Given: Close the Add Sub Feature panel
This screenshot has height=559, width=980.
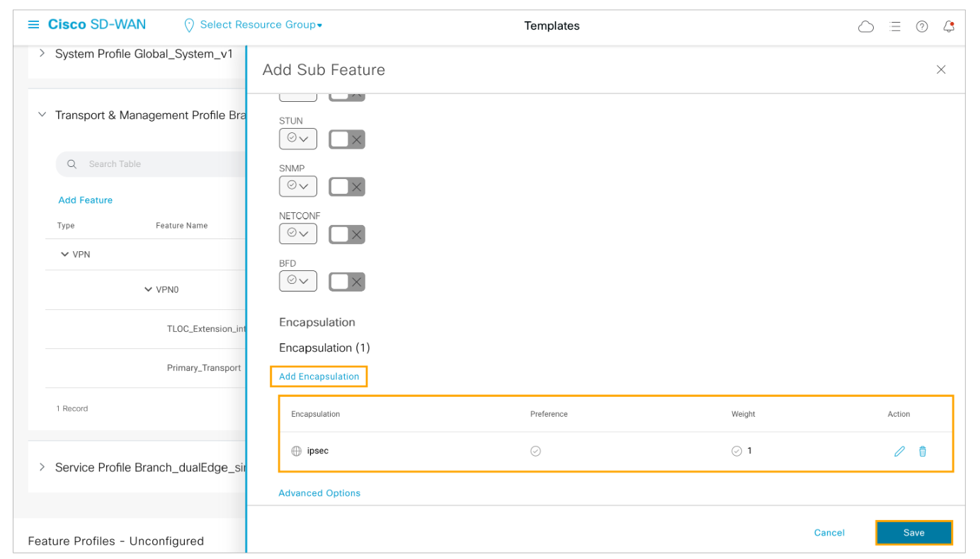Looking at the screenshot, I should (x=941, y=69).
